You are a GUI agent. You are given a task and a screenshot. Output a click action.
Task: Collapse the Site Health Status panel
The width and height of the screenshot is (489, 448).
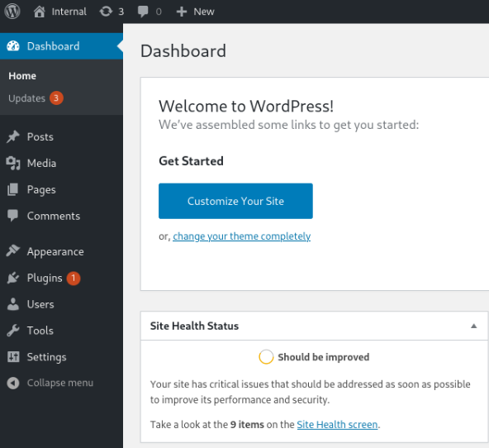473,326
